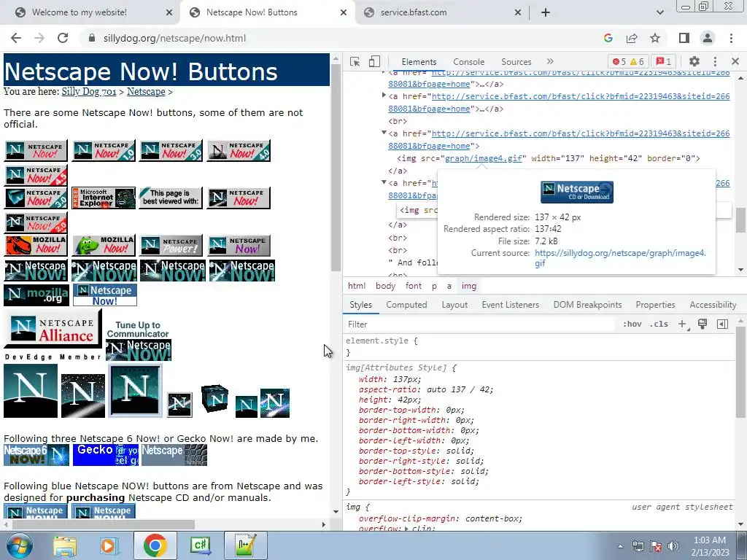Viewport: 747px width, 560px height.
Task: Click the browser back arrow
Action: 16,38
